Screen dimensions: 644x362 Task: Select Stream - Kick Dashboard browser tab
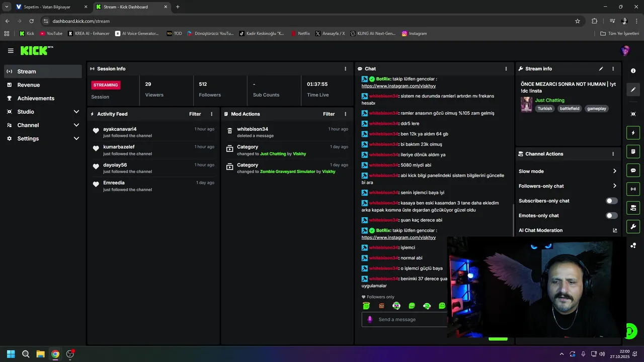tap(131, 7)
